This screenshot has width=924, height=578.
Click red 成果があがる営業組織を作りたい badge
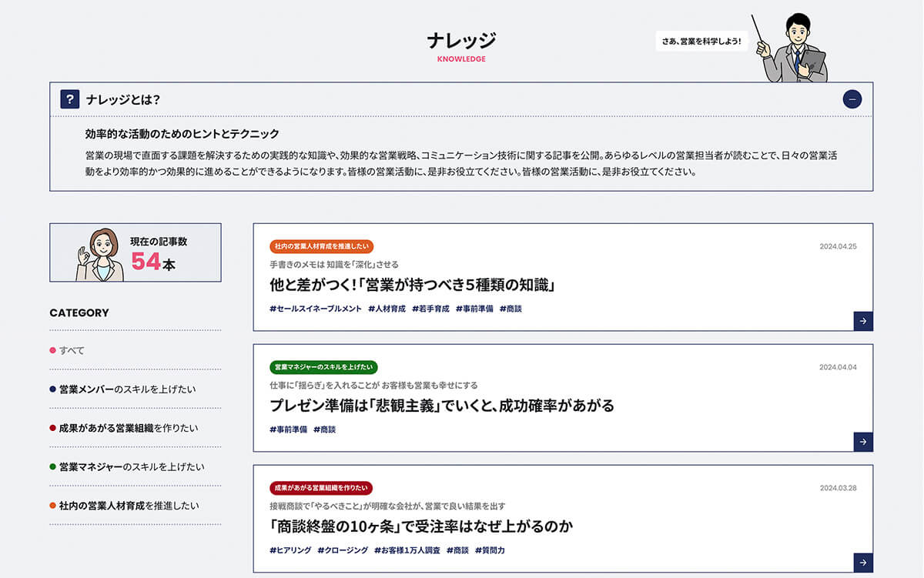(x=321, y=488)
